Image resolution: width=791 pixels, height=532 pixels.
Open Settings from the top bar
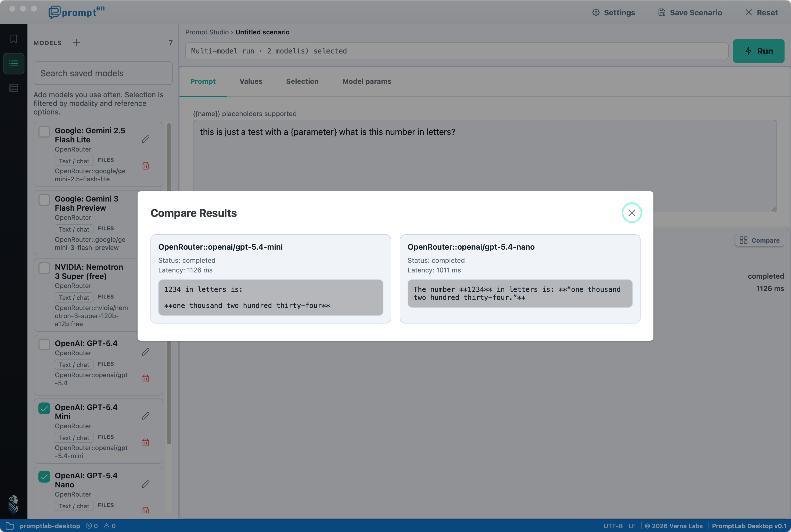pyautogui.click(x=614, y=13)
